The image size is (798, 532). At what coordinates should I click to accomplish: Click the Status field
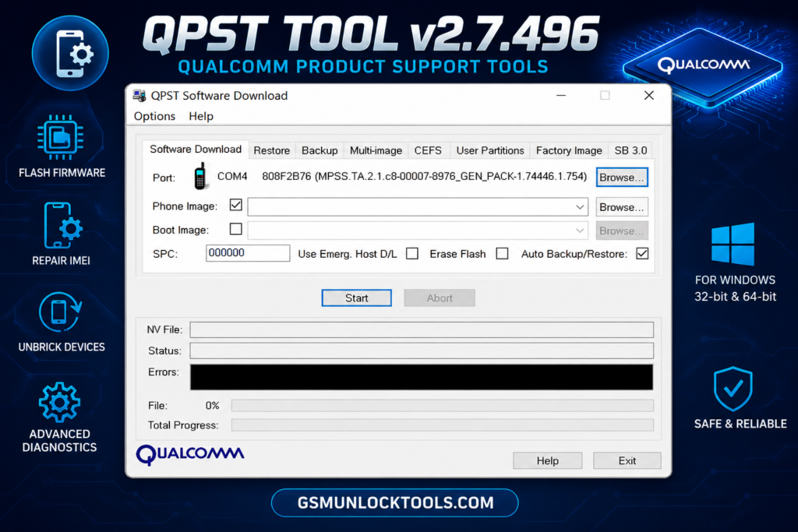click(x=422, y=351)
